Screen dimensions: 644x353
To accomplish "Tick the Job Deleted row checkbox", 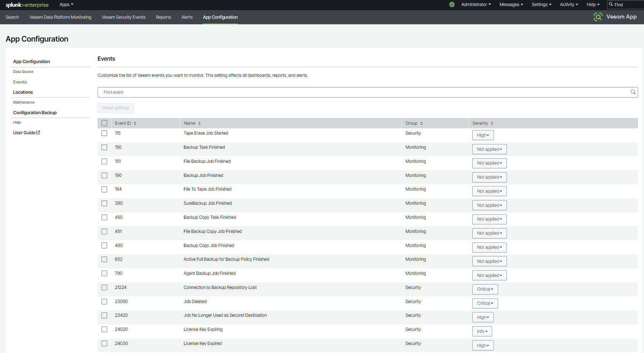I will [104, 302].
